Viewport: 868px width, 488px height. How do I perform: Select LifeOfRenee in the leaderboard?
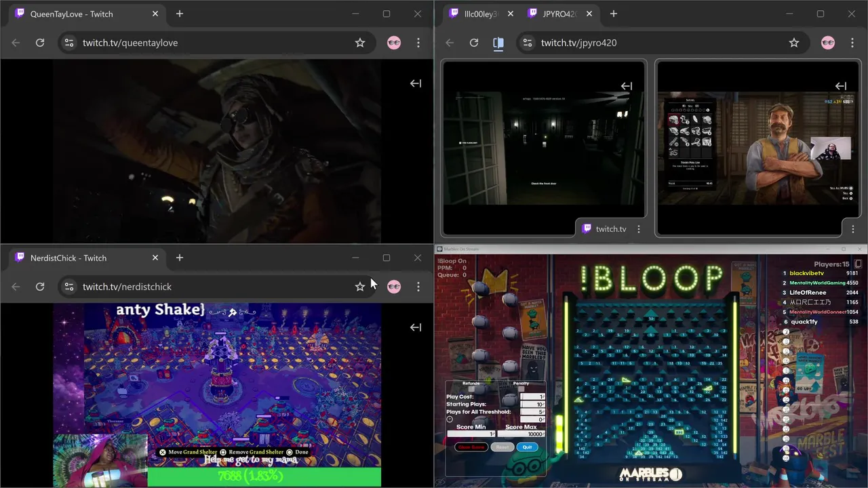[x=808, y=293]
